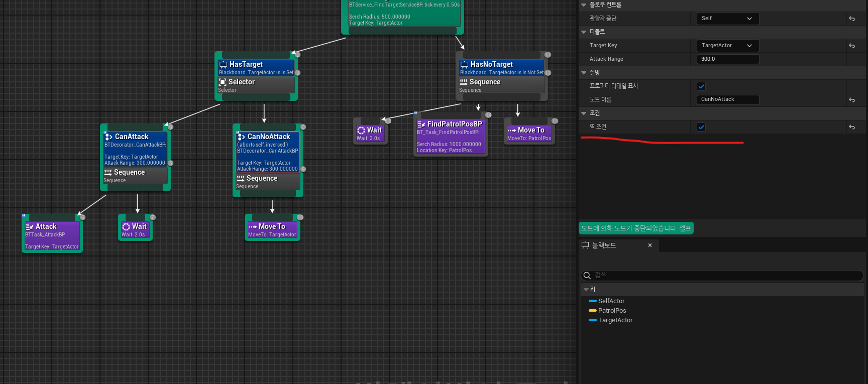Click Sequence icon under CanAttack
Viewport: 868px width, 384px height.
pos(108,172)
